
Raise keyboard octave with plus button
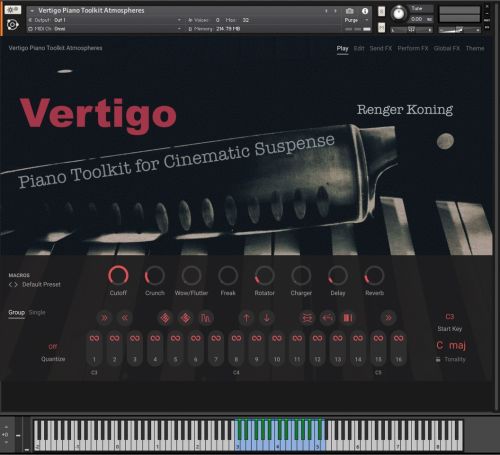coord(6,427)
